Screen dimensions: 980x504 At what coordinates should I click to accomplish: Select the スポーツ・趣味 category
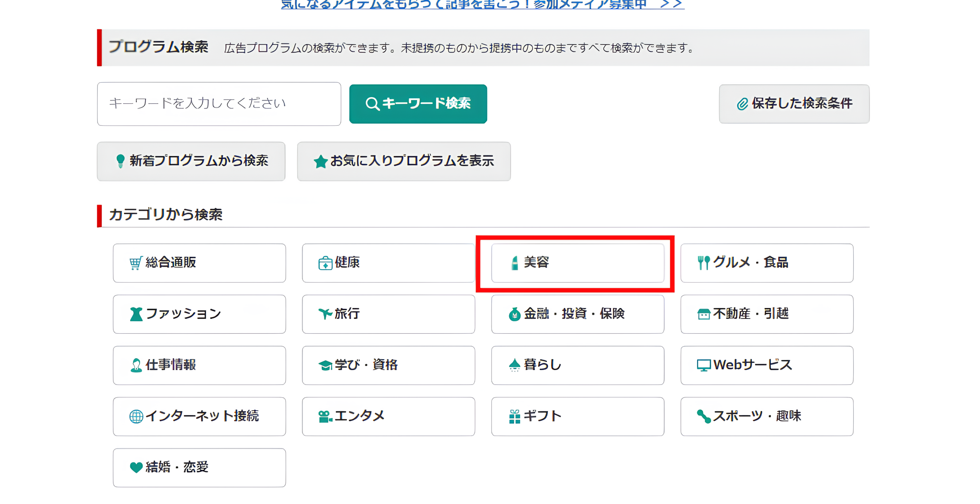pos(767,416)
